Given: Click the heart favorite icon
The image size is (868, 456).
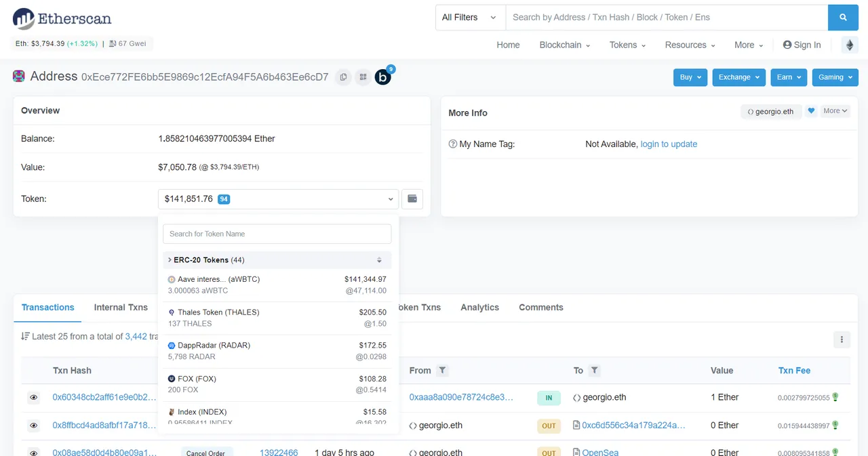Looking at the screenshot, I should click(811, 111).
